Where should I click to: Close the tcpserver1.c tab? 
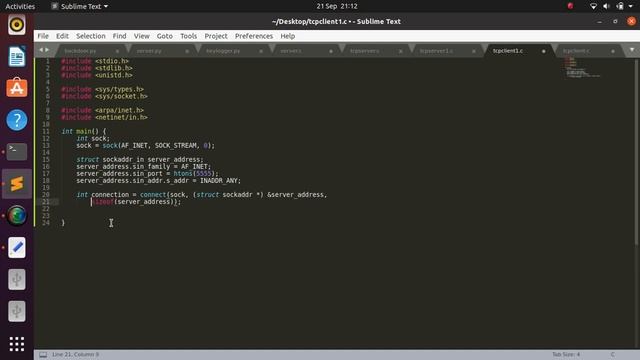click(x=473, y=51)
